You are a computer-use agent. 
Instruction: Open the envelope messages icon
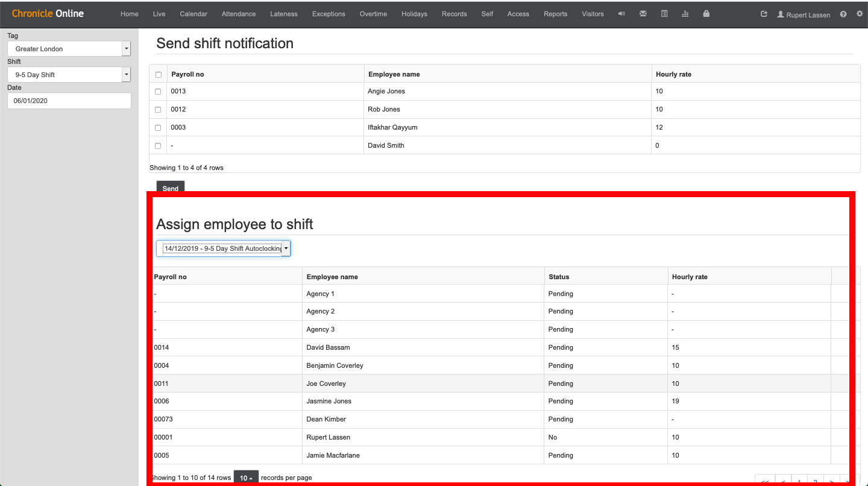643,14
